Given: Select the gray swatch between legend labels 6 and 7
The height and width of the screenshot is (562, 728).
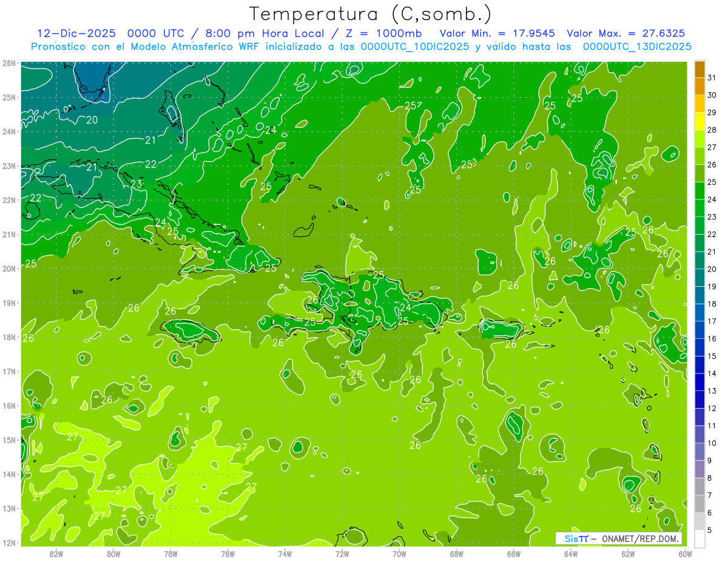Looking at the screenshot, I should coord(699,504).
